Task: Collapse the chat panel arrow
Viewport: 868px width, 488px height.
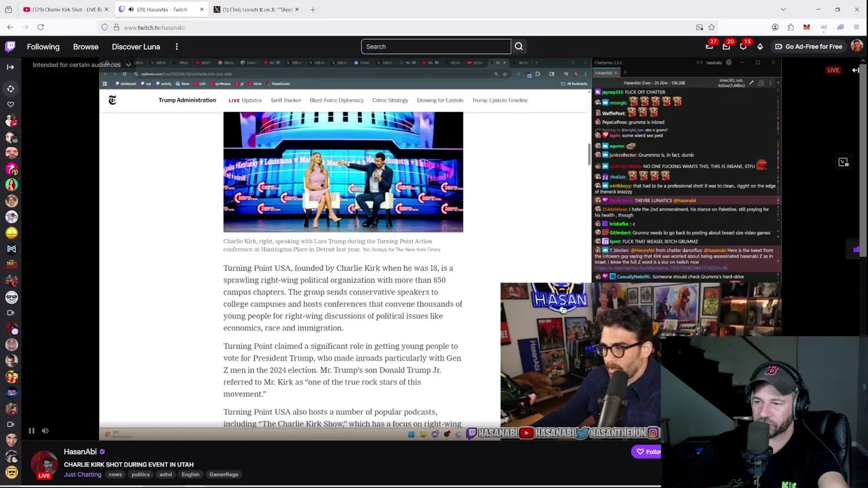Action: 856,70
